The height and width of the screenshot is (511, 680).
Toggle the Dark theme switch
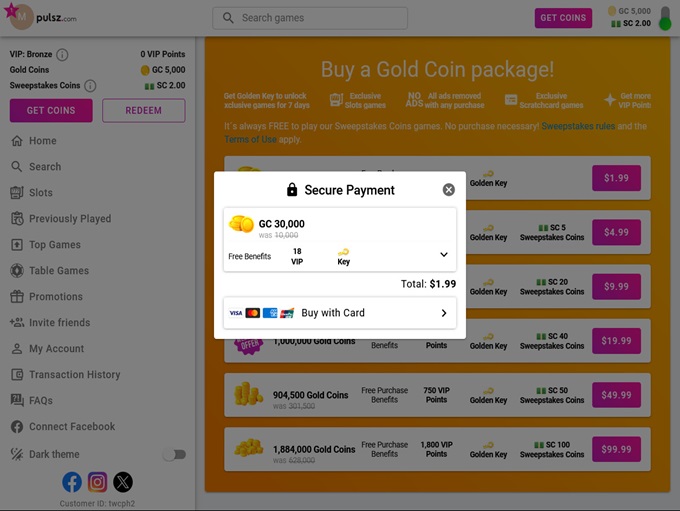(x=174, y=454)
